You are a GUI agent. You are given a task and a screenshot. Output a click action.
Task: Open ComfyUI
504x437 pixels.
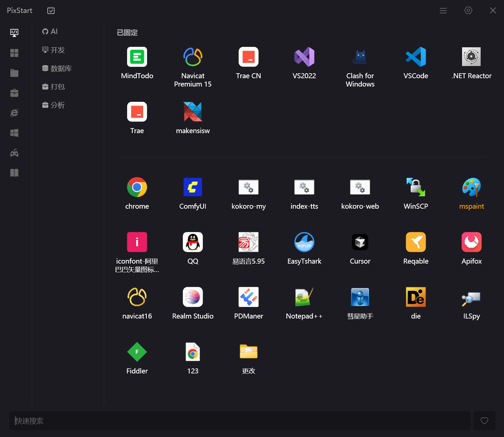coord(193,187)
